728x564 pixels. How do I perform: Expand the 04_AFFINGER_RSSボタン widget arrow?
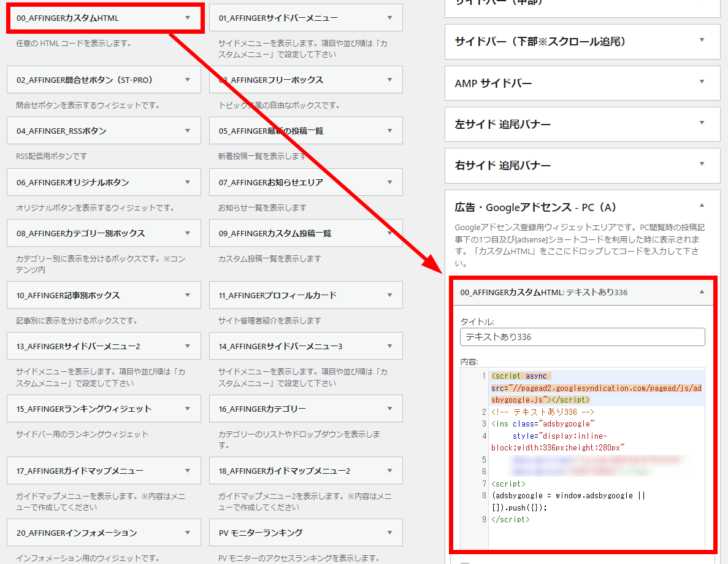(188, 131)
